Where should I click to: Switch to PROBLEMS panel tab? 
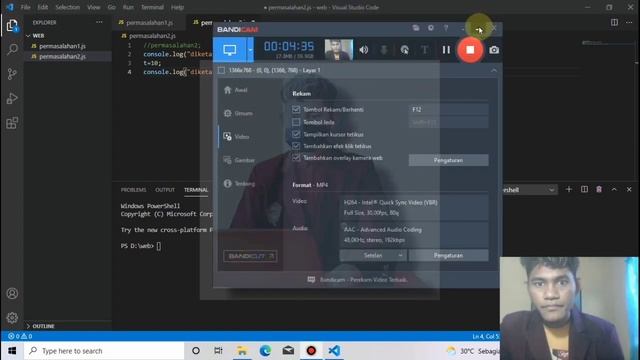tap(133, 190)
